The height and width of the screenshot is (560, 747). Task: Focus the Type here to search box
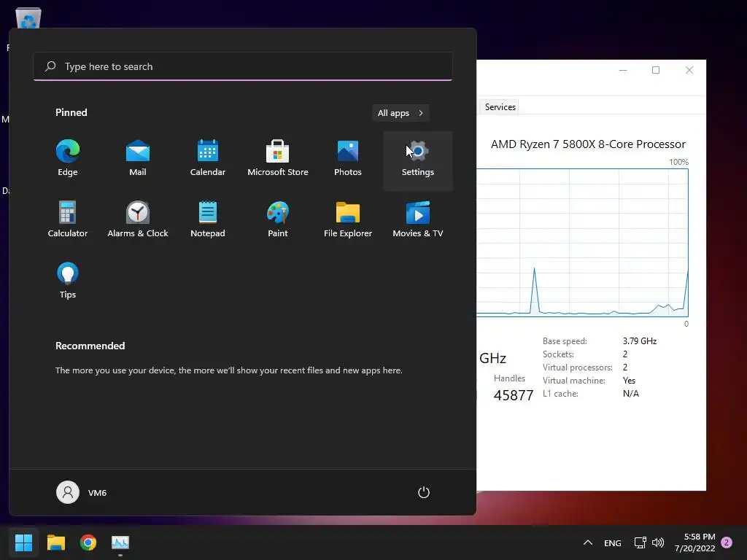(x=243, y=66)
